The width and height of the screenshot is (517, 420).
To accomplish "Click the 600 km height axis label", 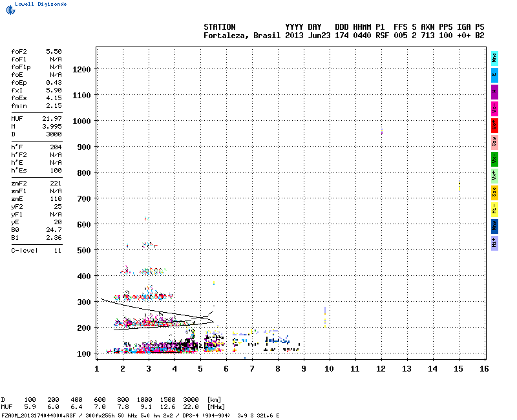I will [x=84, y=224].
